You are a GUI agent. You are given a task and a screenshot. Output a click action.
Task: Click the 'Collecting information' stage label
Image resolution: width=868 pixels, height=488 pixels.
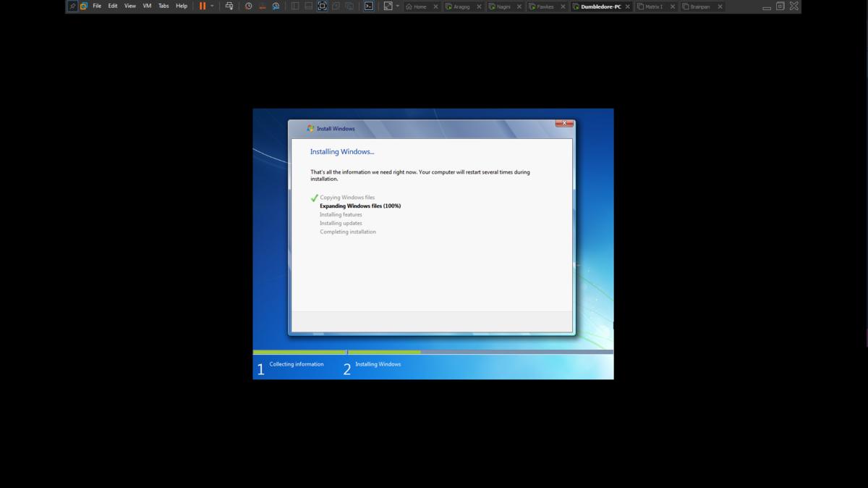[297, 364]
